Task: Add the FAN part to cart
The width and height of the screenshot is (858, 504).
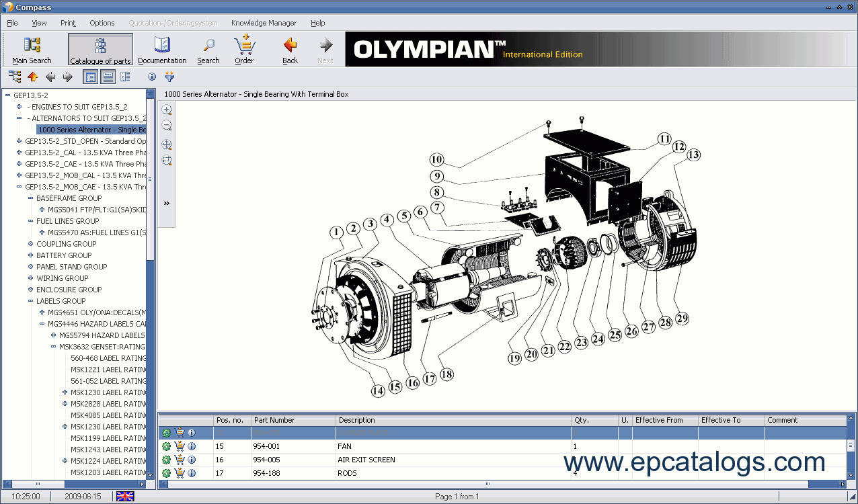Action: (180, 446)
